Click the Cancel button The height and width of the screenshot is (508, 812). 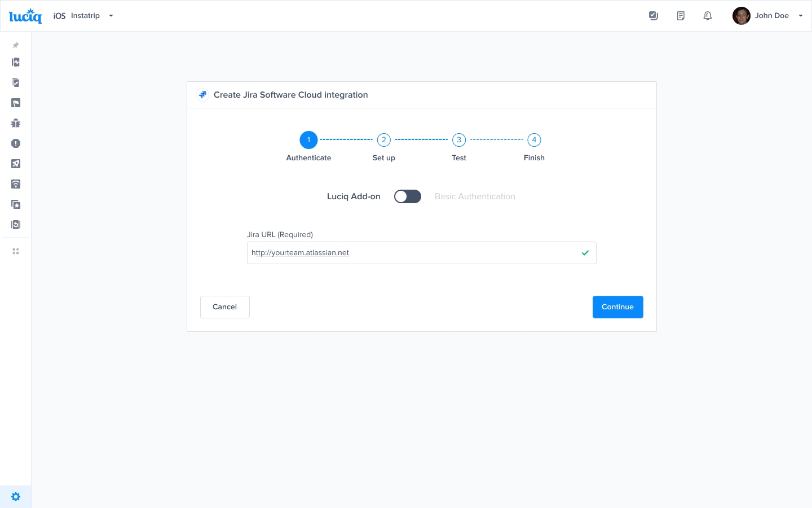[x=224, y=307]
